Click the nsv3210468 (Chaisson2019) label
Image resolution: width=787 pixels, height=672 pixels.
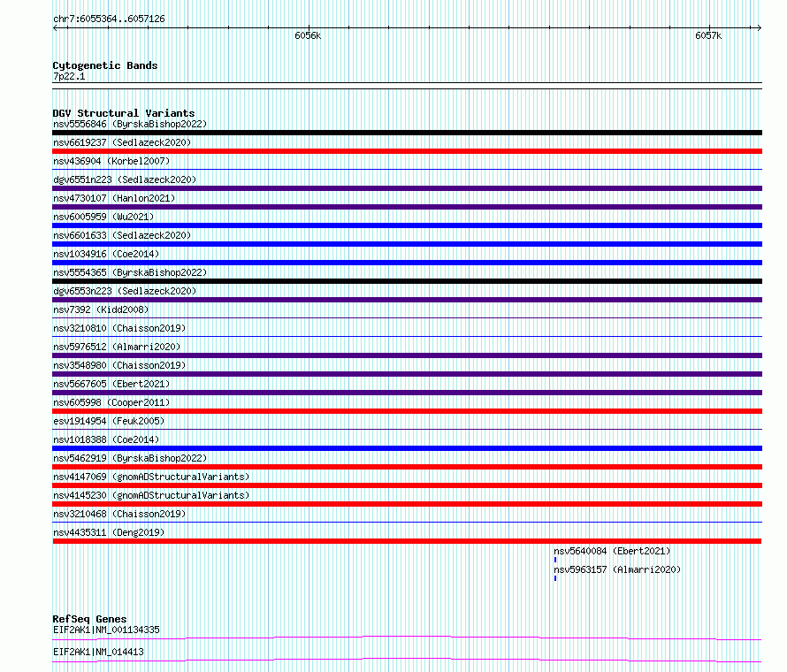pyautogui.click(x=119, y=514)
